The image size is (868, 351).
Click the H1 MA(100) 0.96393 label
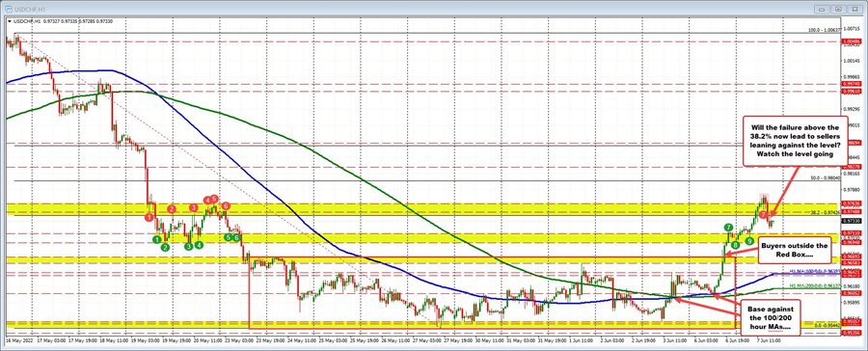(815, 271)
